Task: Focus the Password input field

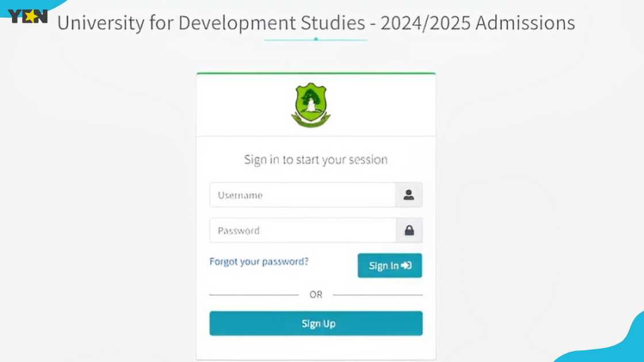Action: click(x=302, y=230)
